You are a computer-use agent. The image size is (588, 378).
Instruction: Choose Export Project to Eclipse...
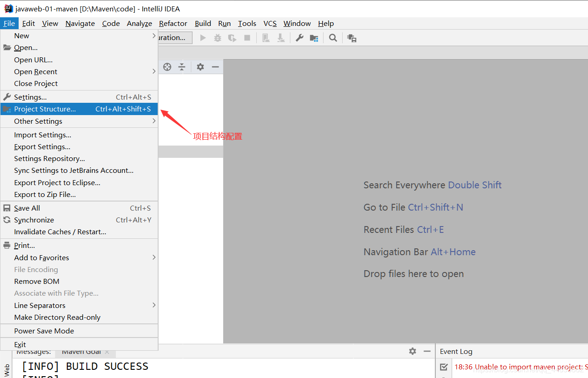click(79, 182)
